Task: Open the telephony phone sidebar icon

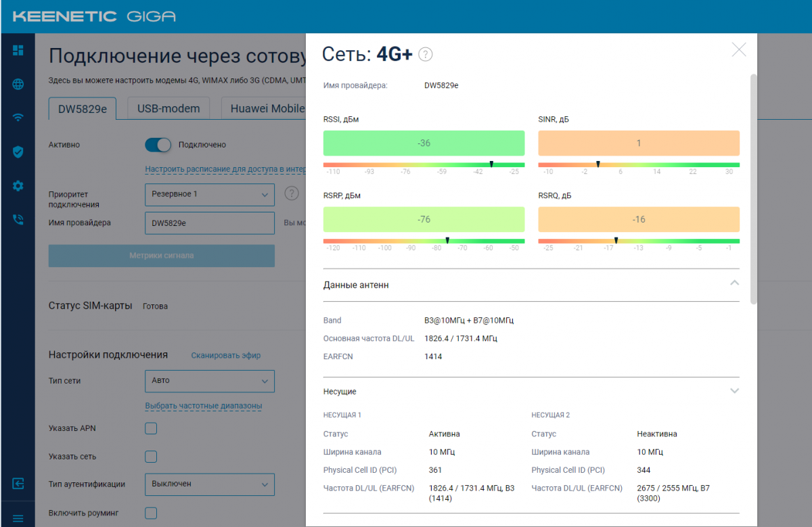Action: [18, 219]
